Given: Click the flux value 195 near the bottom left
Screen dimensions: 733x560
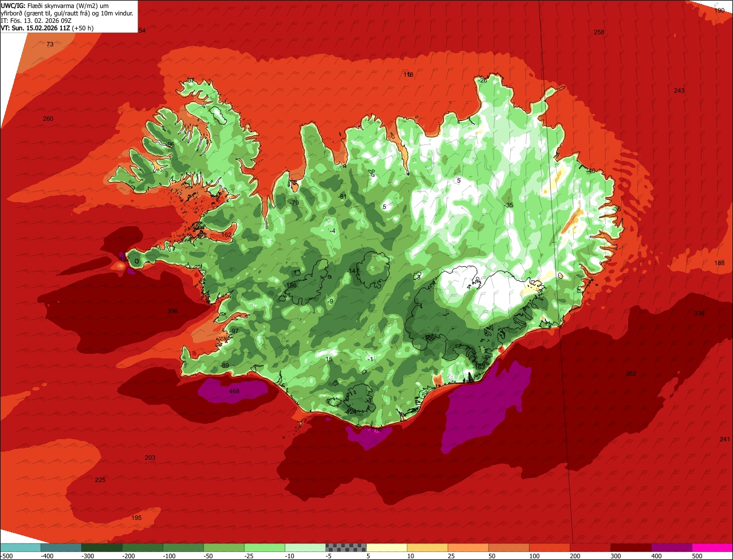Looking at the screenshot, I should tap(136, 518).
